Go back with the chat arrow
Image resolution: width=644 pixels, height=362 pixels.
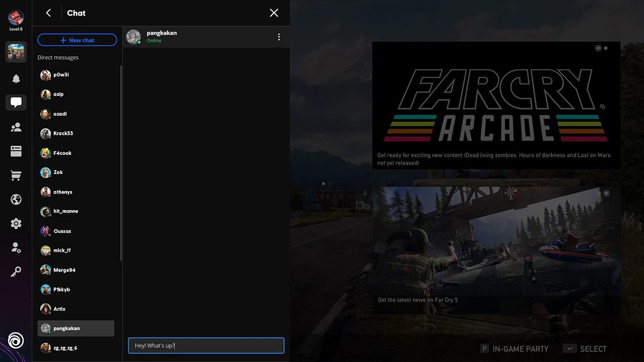pyautogui.click(x=49, y=13)
